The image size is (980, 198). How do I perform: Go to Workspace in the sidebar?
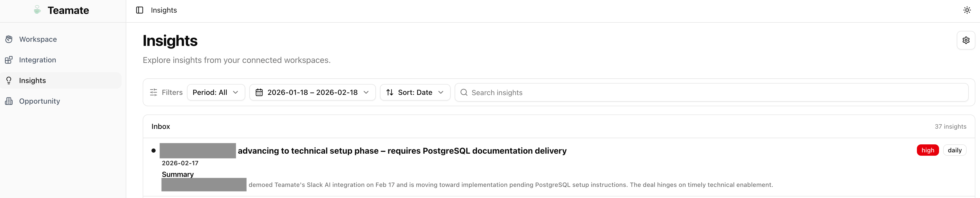pyautogui.click(x=38, y=39)
